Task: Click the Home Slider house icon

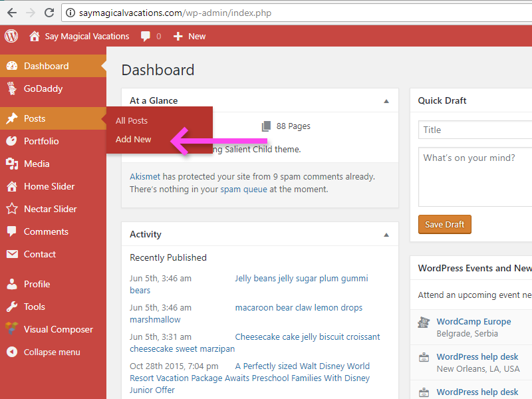Action: [12, 186]
